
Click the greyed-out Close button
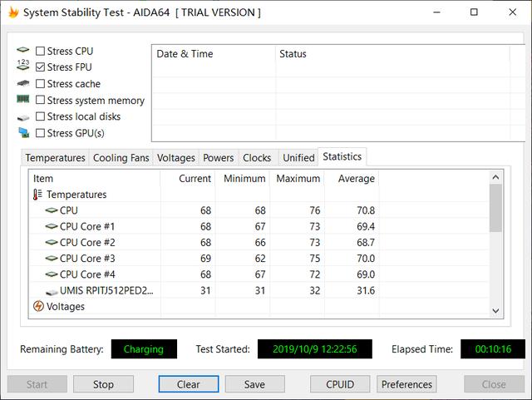click(x=494, y=384)
